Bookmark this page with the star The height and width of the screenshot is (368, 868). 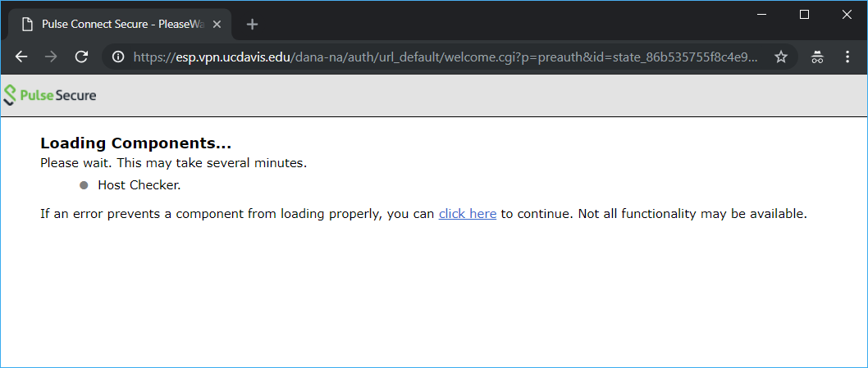[780, 57]
